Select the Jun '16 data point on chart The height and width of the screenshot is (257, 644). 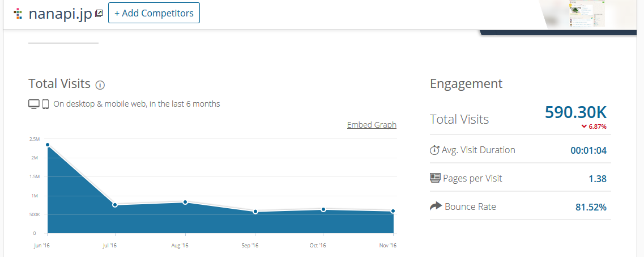[x=48, y=145]
